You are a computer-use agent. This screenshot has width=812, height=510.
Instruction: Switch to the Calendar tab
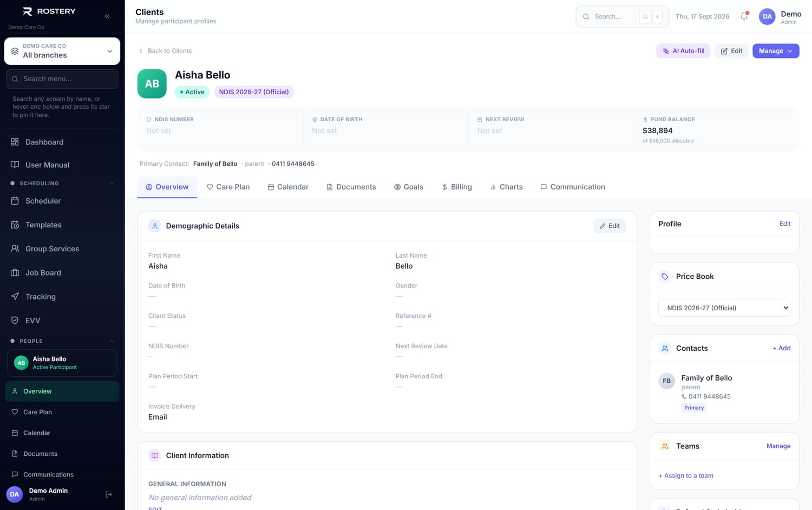click(288, 187)
